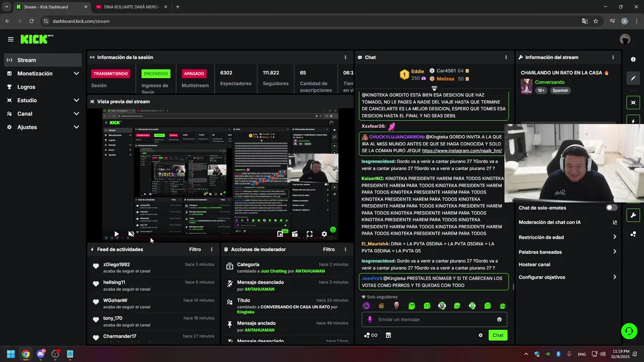
Task: Switch to the Stream - Kick Dashboard tab
Action: (x=51, y=7)
